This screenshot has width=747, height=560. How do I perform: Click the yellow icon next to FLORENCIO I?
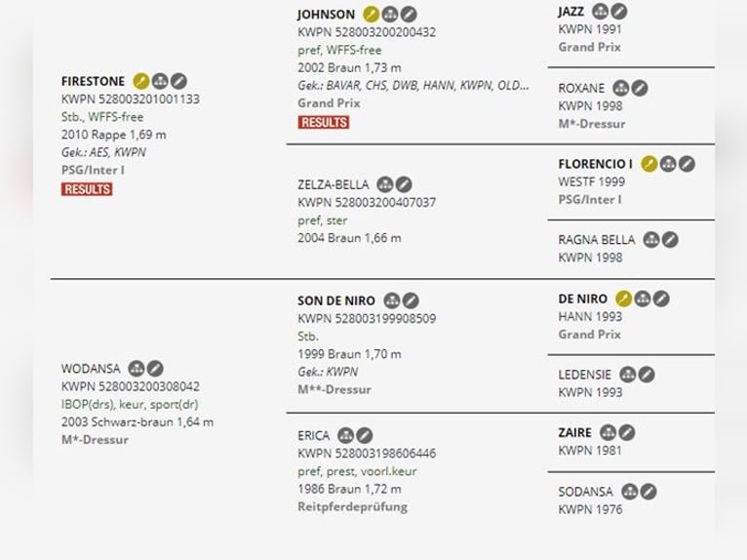coord(649,164)
